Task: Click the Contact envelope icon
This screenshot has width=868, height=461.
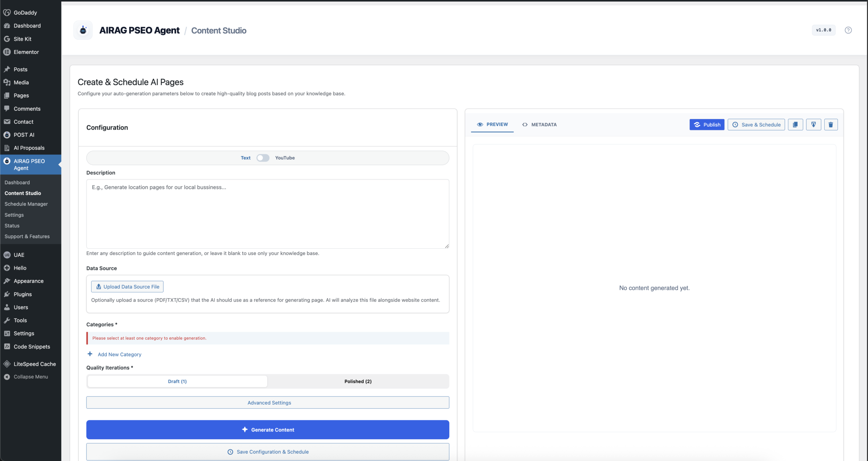Action: [x=7, y=122]
